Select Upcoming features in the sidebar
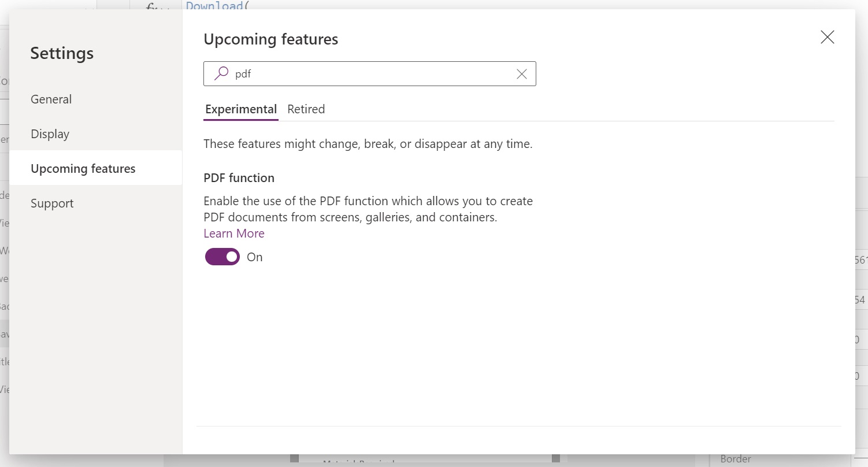Screen dimensions: 868x467 point(83,168)
